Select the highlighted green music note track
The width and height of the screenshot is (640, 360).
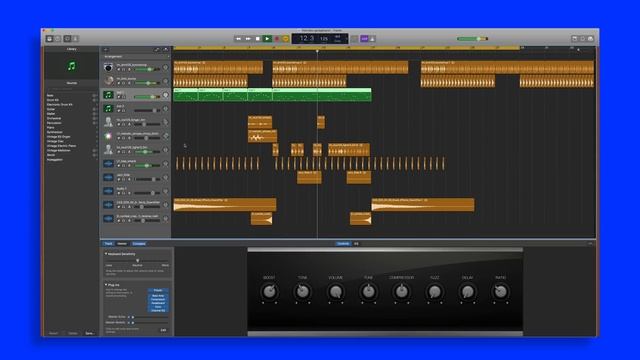108,95
